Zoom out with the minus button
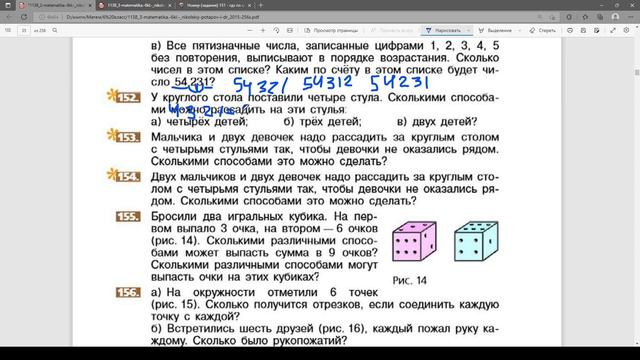Viewport: 640px width, 360px height. [250, 30]
